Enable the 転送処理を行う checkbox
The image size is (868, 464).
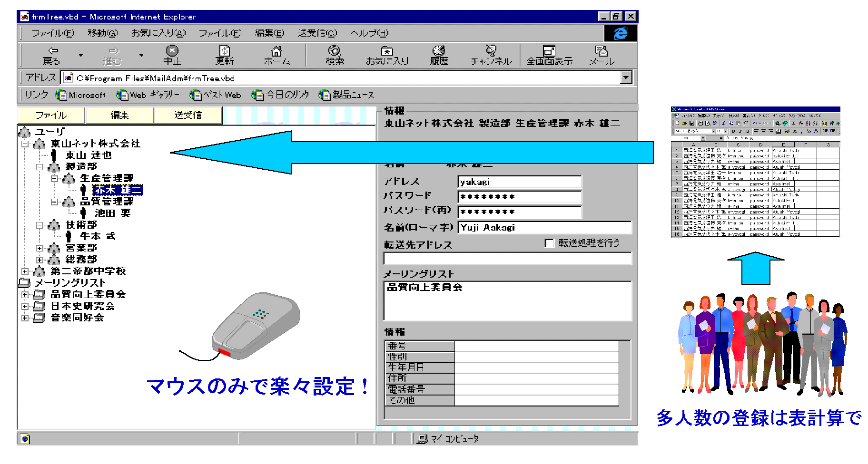pyautogui.click(x=549, y=243)
